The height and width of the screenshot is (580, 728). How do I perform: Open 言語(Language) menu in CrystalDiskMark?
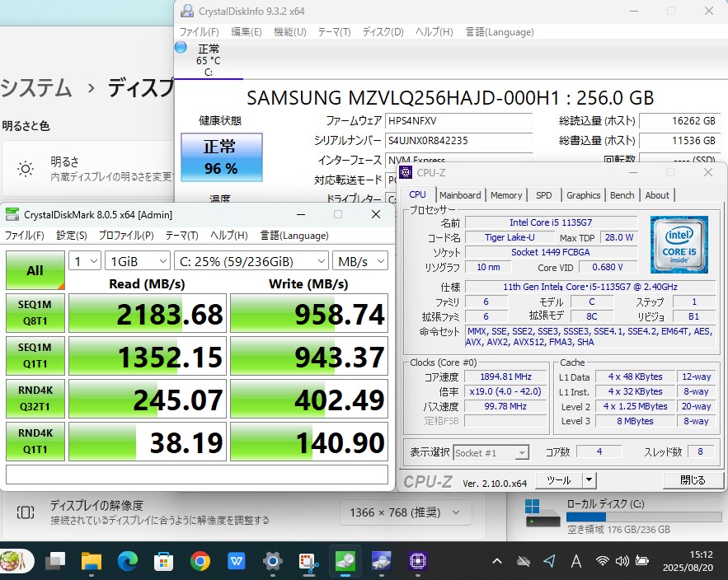point(294,236)
